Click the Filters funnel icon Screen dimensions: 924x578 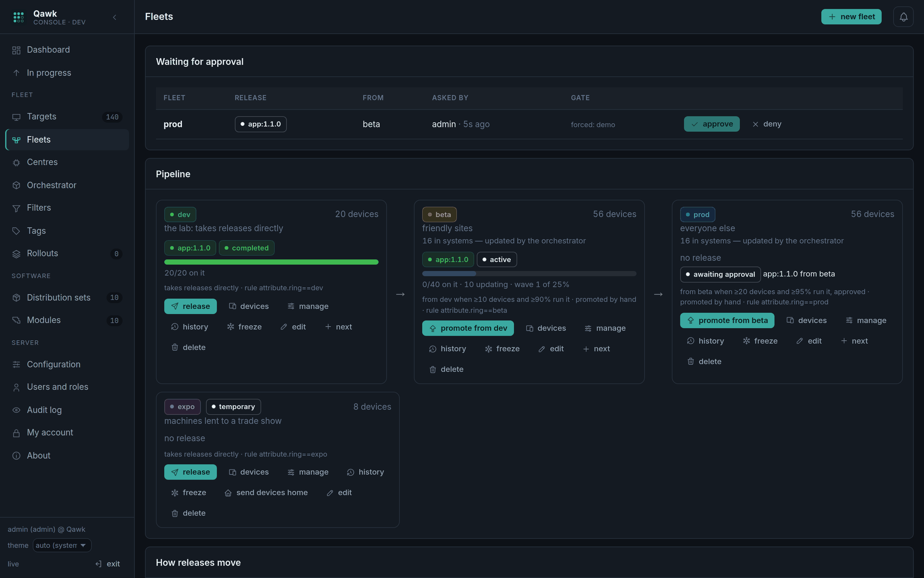[16, 208]
